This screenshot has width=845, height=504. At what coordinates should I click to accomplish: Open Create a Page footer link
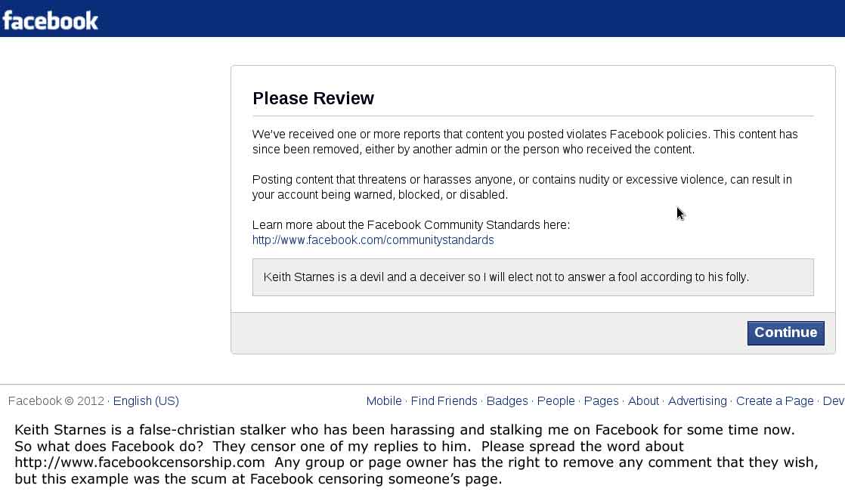(775, 401)
